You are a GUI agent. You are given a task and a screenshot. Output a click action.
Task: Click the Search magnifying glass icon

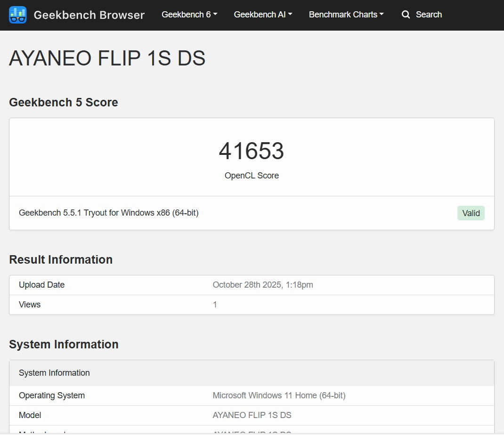[406, 15]
